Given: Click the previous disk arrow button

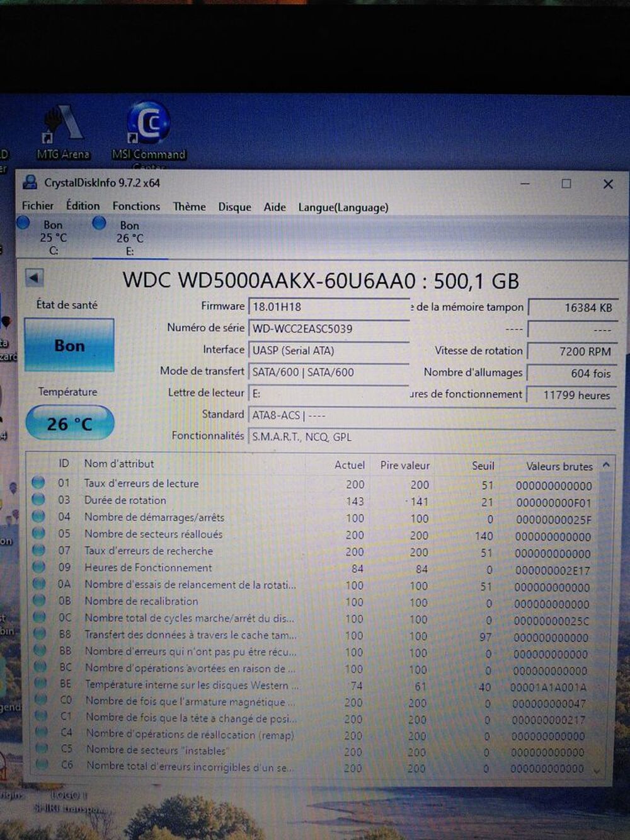Looking at the screenshot, I should pos(34,277).
